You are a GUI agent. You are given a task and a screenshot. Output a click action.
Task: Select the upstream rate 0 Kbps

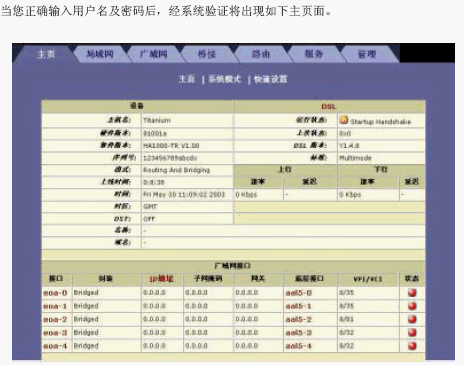pyautogui.click(x=246, y=194)
